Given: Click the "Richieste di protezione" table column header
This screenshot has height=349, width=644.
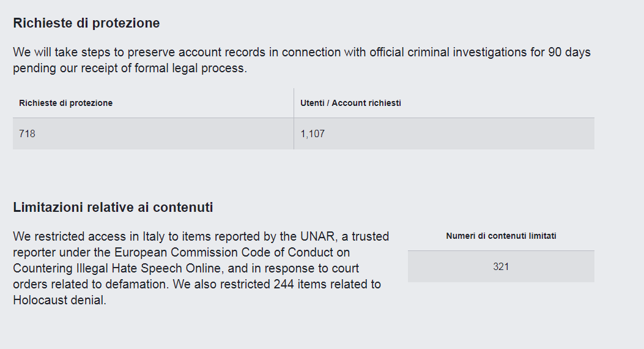Looking at the screenshot, I should [66, 103].
